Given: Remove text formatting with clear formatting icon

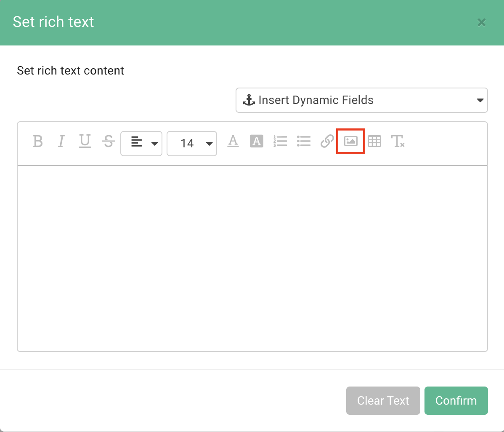Looking at the screenshot, I should [x=398, y=141].
